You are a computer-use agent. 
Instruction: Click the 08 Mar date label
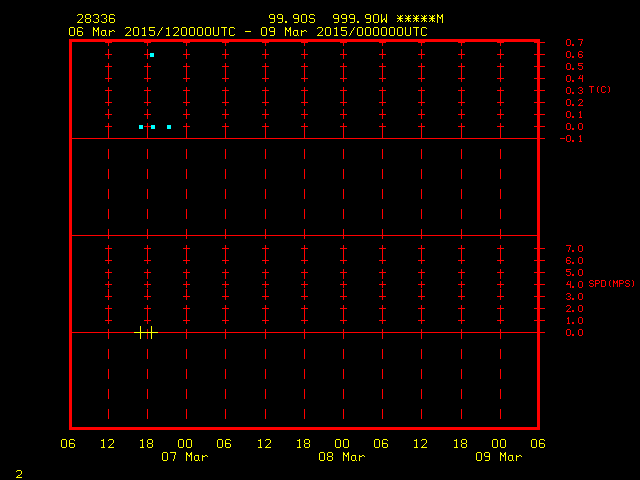coord(342,457)
